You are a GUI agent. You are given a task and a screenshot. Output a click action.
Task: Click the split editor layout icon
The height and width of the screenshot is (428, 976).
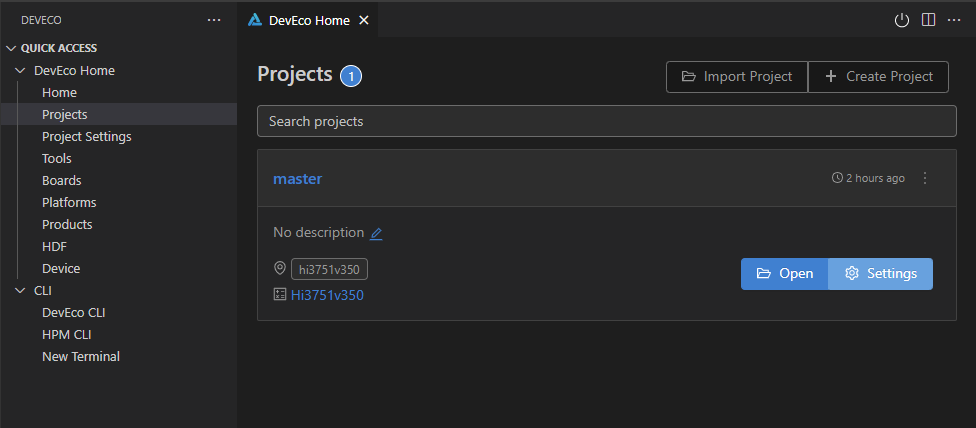(x=928, y=20)
